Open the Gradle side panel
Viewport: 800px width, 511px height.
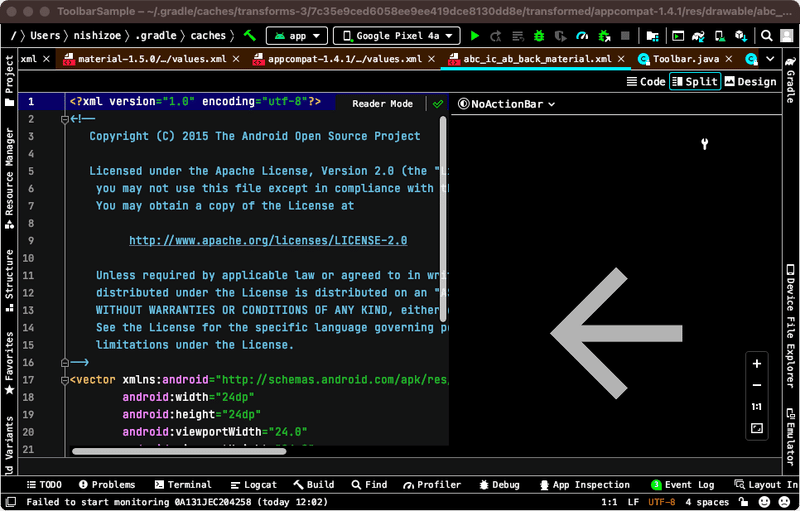coord(790,80)
